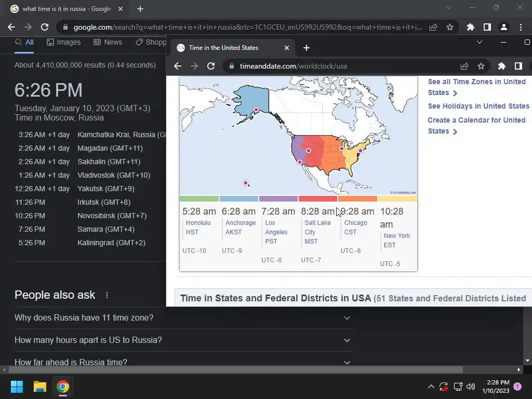Open File Explorer from the taskbar
The width and height of the screenshot is (532, 399).
click(x=39, y=387)
